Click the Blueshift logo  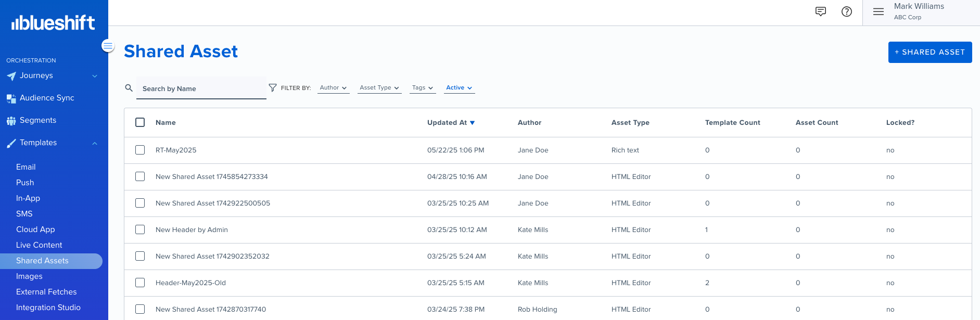[53, 22]
